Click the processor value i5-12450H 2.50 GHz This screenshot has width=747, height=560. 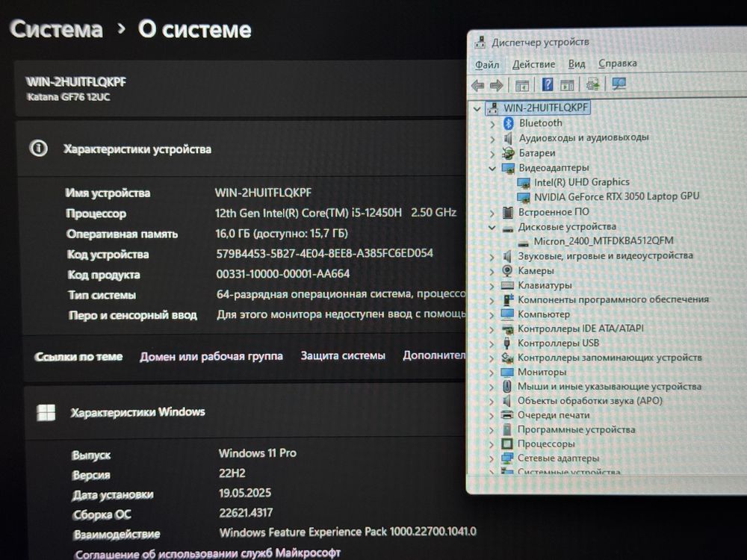pyautogui.click(x=336, y=213)
